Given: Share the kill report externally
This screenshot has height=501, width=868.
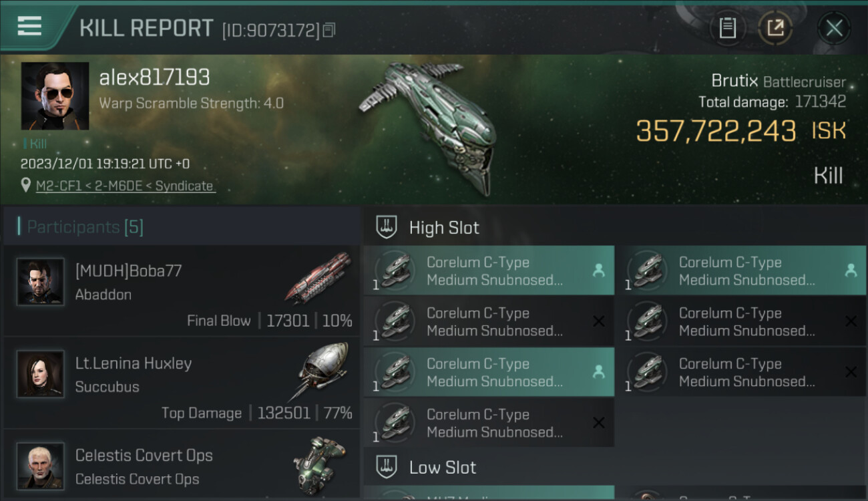Looking at the screenshot, I should coord(775,27).
